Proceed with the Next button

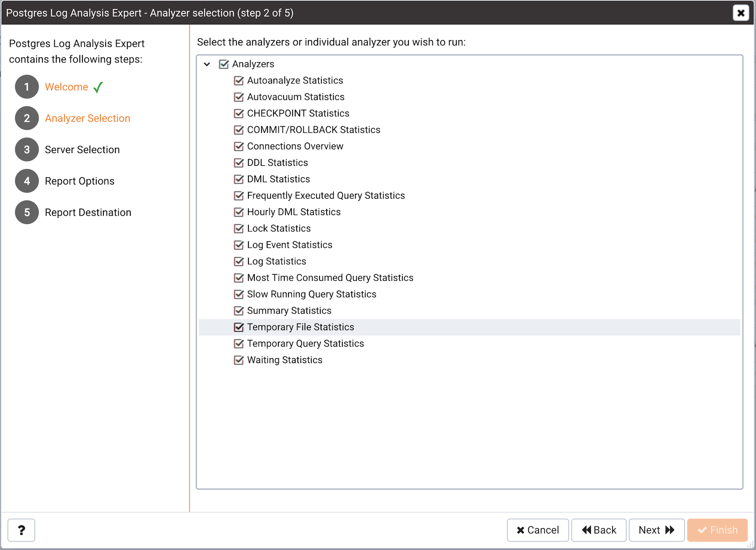click(x=657, y=530)
